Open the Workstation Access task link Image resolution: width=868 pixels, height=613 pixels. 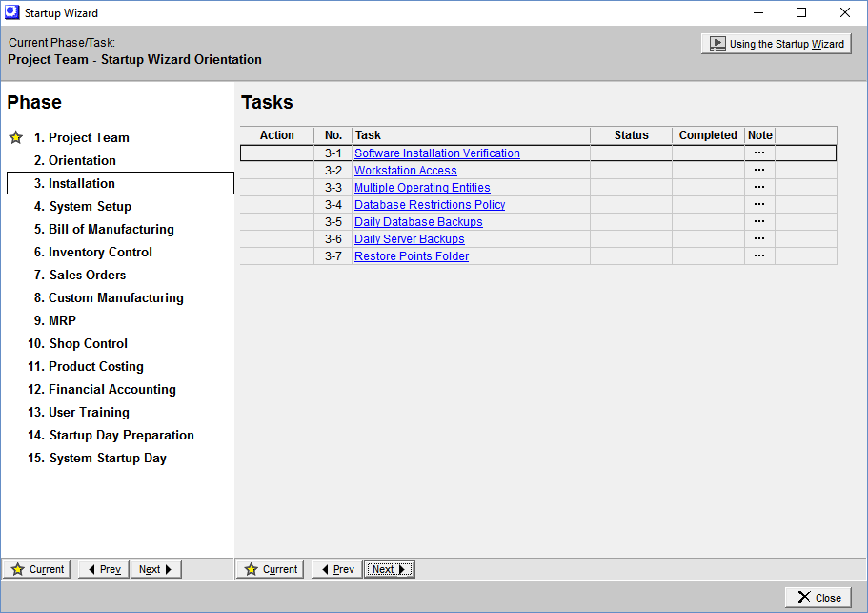405,170
